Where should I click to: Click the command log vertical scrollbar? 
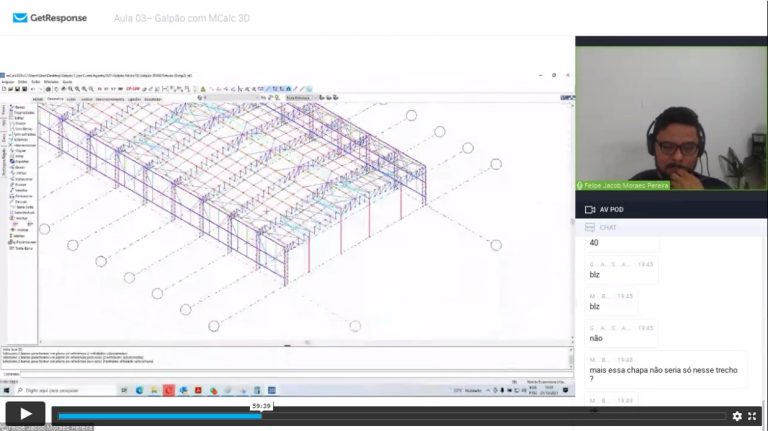tap(571, 358)
